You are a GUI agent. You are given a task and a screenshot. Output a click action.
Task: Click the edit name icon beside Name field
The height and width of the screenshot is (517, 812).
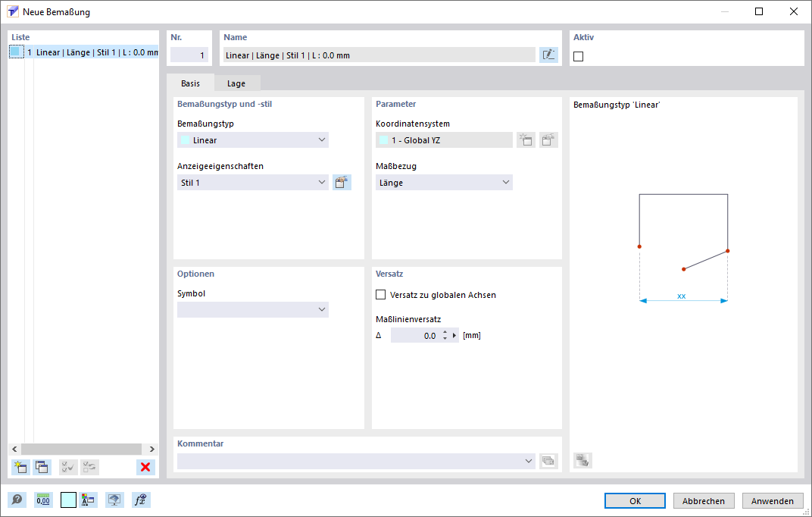pyautogui.click(x=548, y=55)
